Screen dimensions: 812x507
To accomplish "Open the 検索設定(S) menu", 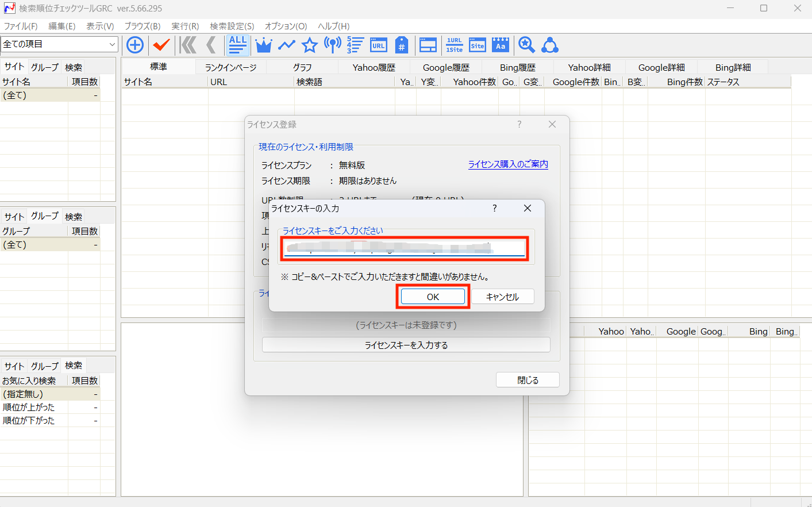I will coord(232,26).
